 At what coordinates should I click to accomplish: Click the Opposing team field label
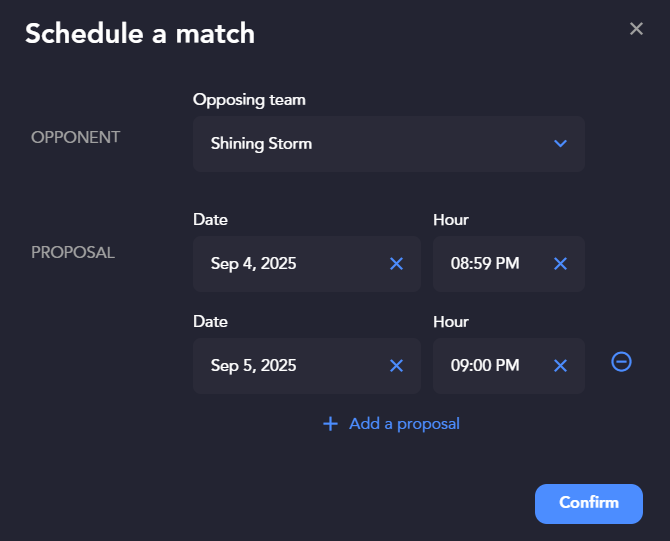(x=249, y=100)
